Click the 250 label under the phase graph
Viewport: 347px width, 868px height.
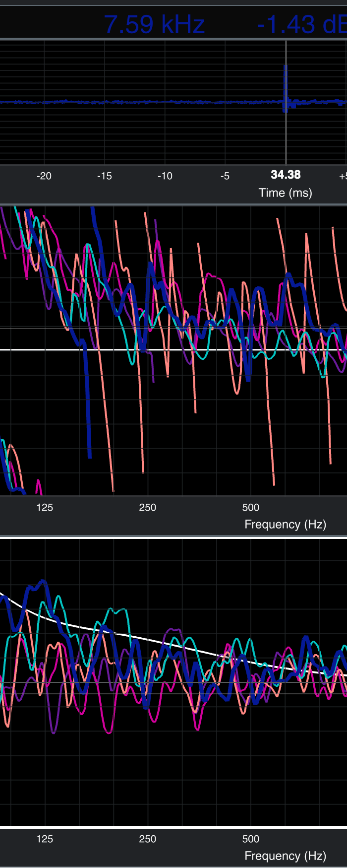148,508
